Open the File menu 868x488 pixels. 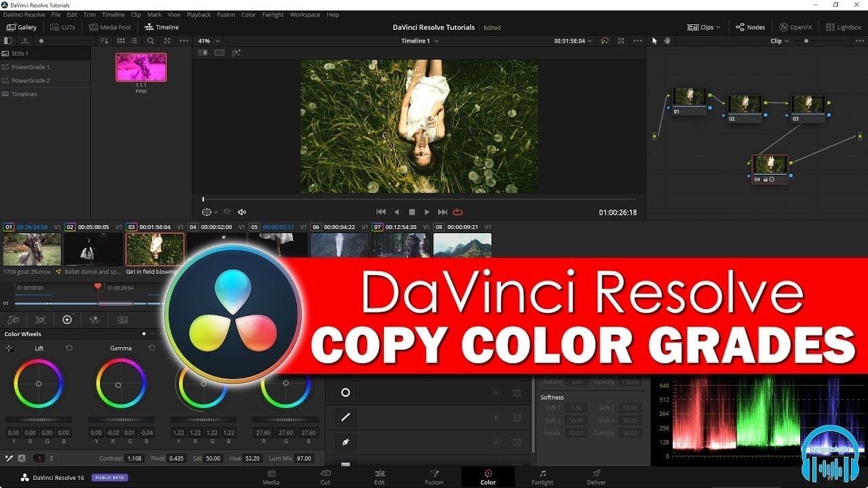point(56,15)
